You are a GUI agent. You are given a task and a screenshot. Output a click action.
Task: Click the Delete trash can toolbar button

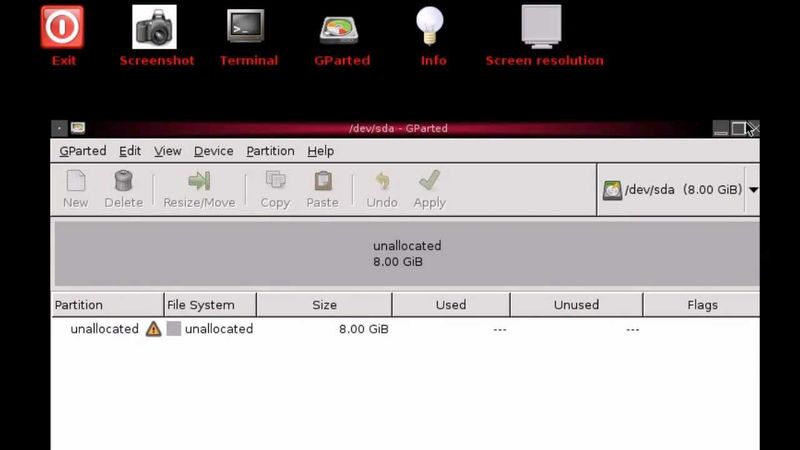123,189
